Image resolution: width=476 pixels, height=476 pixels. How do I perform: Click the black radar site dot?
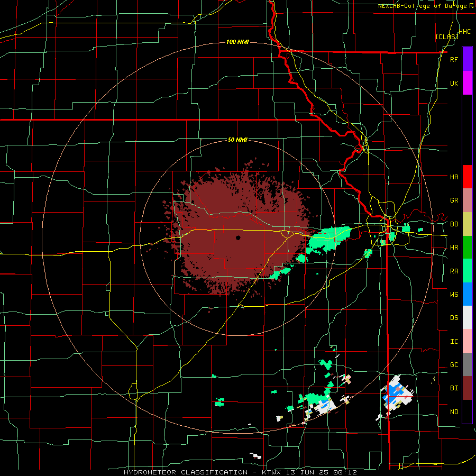[x=238, y=237]
